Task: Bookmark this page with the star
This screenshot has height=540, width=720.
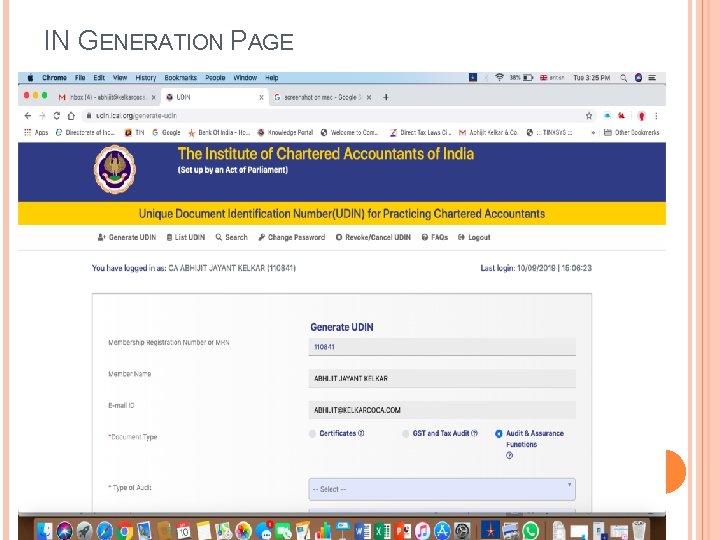Action: click(589, 116)
